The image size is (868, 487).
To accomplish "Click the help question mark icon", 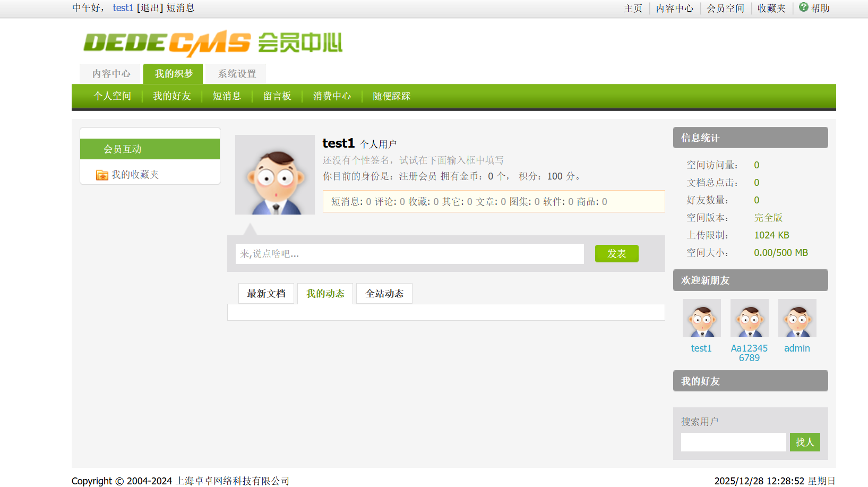I will coord(803,7).
